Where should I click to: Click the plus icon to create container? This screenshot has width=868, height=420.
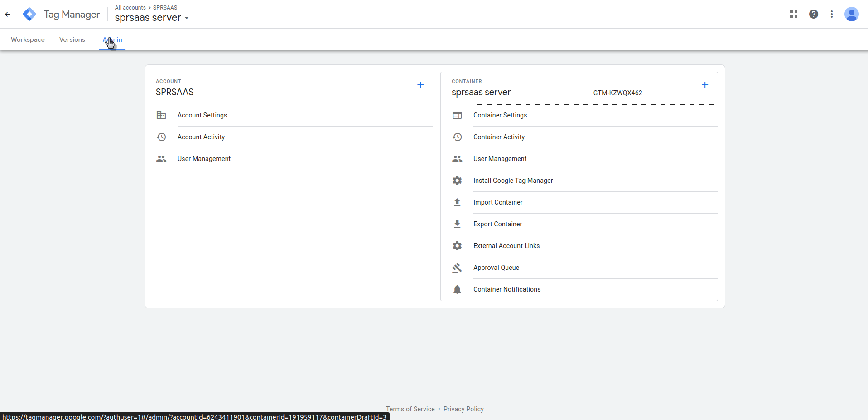705,85
